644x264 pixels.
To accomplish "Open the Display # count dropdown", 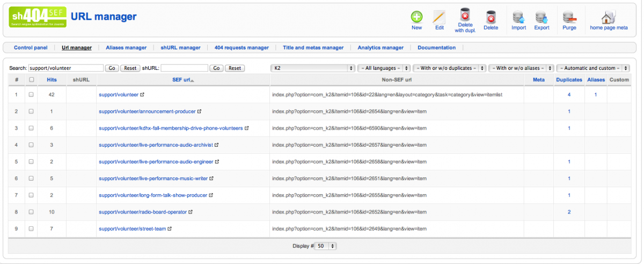I will pyautogui.click(x=326, y=246).
